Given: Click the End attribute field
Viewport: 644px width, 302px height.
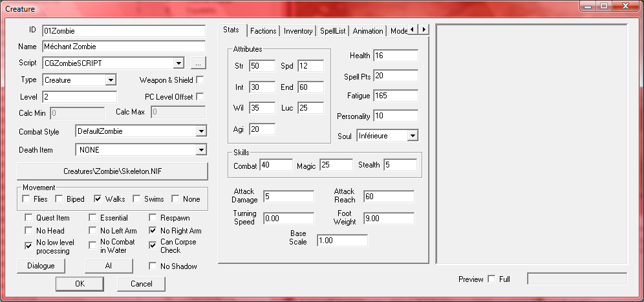Looking at the screenshot, I should (311, 87).
